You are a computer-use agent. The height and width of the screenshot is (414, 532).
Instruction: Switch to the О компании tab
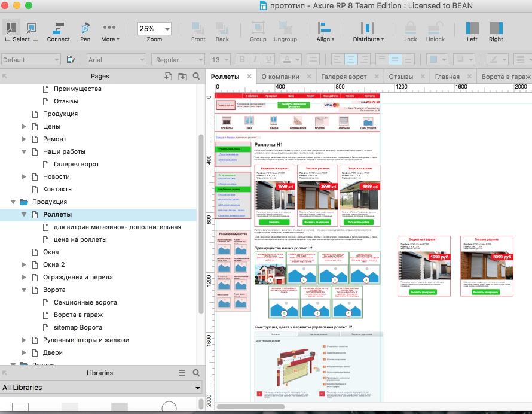tap(280, 77)
